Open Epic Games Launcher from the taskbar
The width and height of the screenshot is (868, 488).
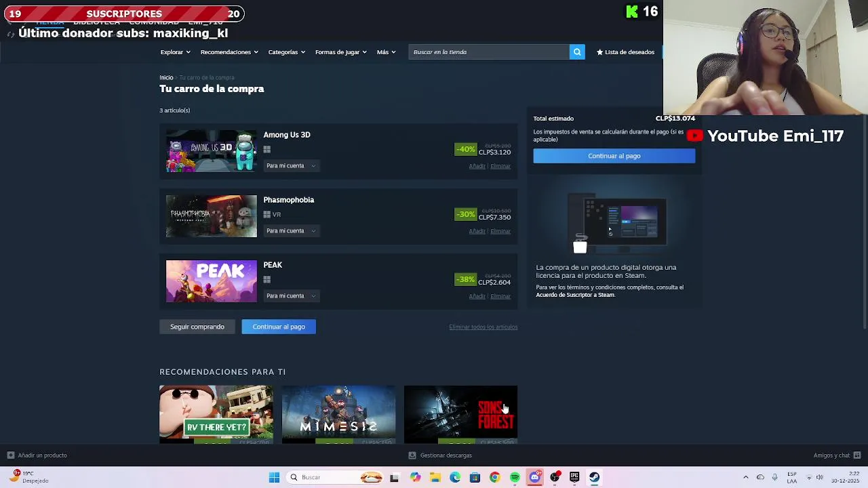point(574,478)
